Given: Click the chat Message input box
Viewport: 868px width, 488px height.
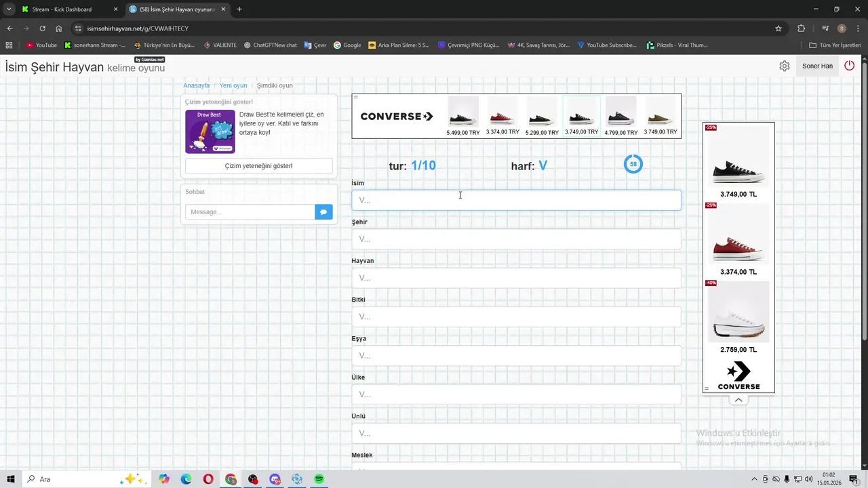Looking at the screenshot, I should [x=250, y=212].
